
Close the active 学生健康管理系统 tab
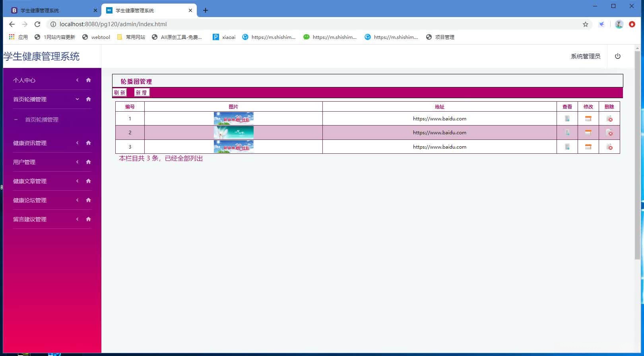tap(190, 10)
